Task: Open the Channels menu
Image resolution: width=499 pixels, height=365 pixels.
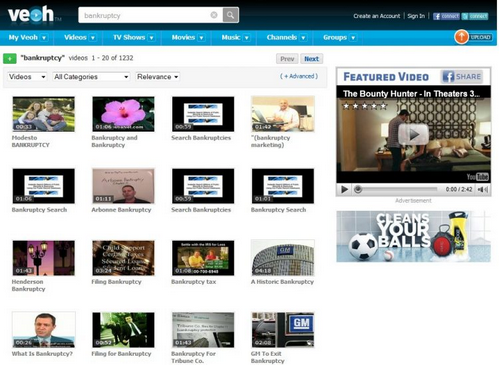Action: [281, 37]
